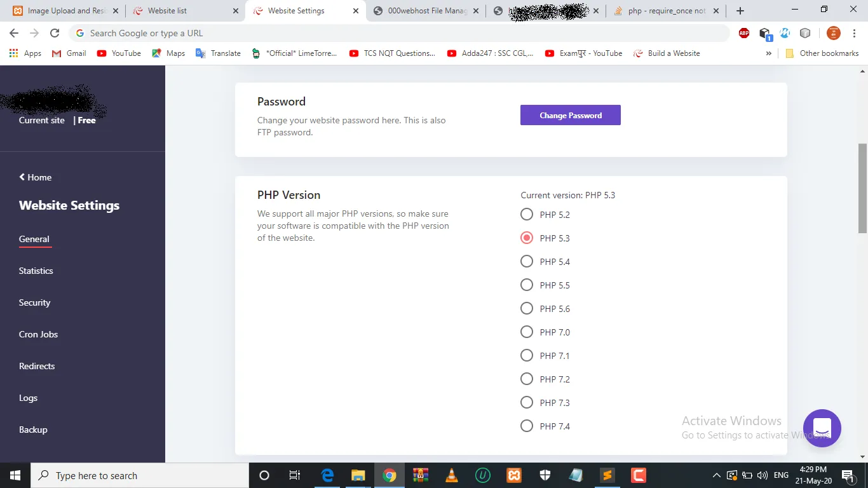Select the PHP 7.2 radio button
Image resolution: width=868 pixels, height=488 pixels.
[x=527, y=379]
